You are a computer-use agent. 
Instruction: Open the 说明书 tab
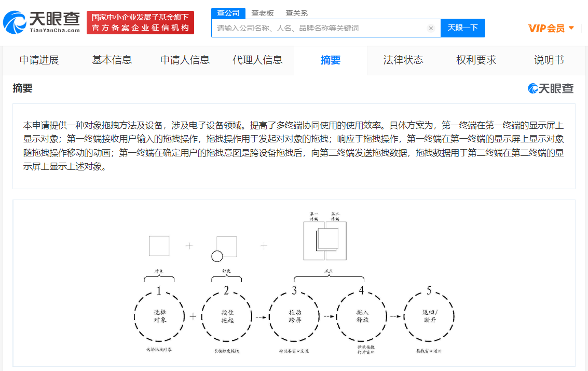tap(549, 60)
